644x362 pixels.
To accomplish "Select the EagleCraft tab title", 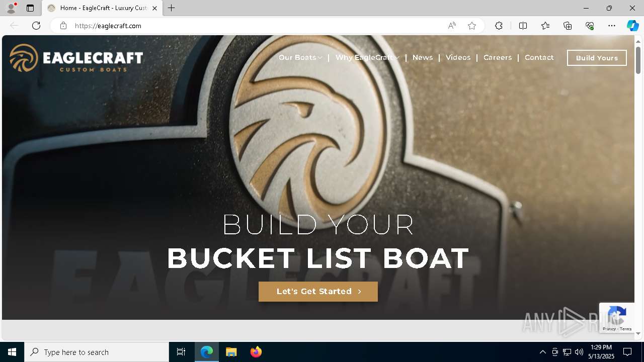I will (x=104, y=8).
